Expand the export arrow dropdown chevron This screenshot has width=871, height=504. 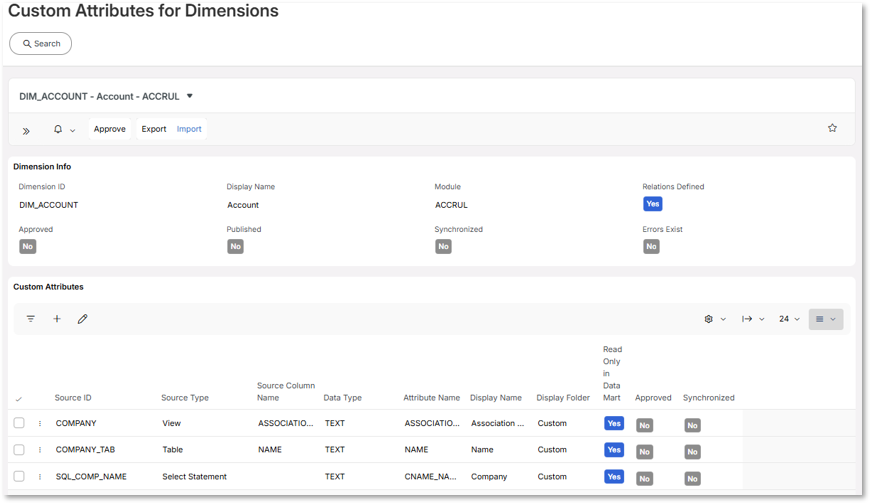(762, 319)
